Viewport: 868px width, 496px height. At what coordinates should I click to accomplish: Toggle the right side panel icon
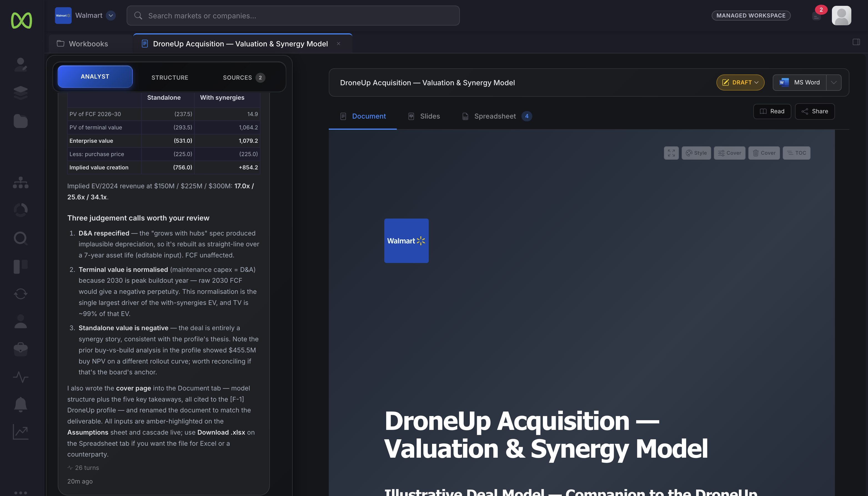(856, 42)
